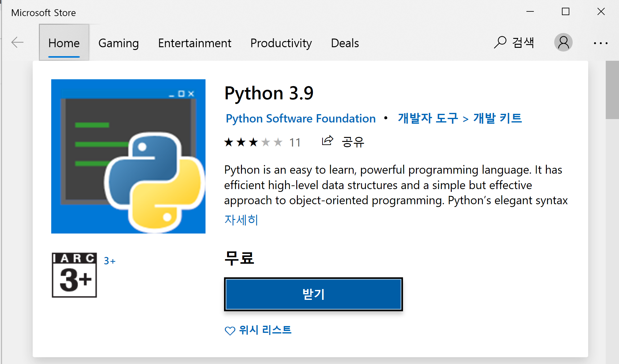
Task: Open the Deals tab
Action: 345,43
